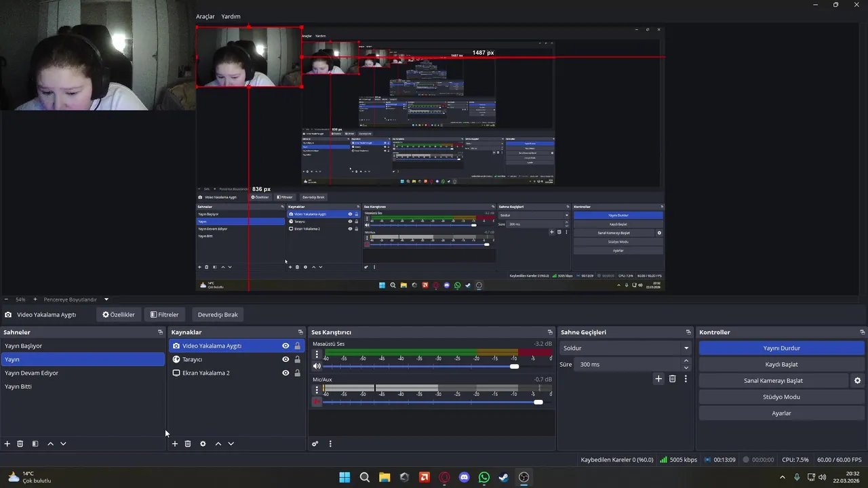Zoom in preview with plus icon

pyautogui.click(x=35, y=300)
